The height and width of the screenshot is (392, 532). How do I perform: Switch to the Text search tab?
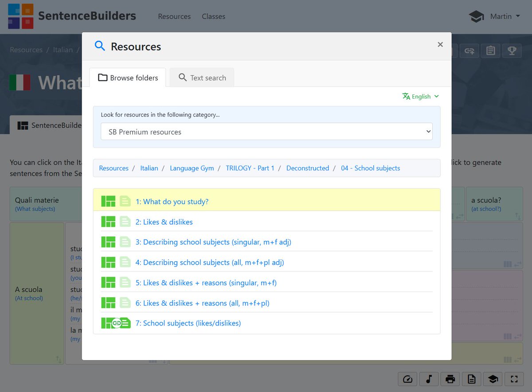click(x=202, y=78)
